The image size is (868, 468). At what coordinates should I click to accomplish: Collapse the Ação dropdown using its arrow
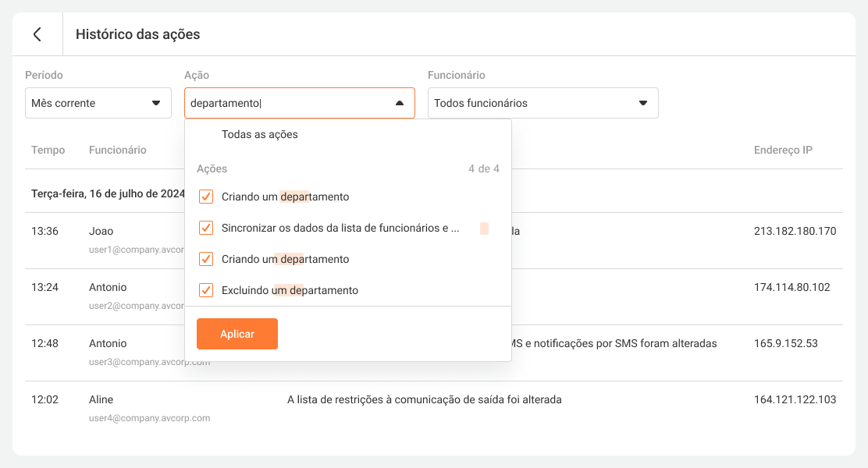399,103
